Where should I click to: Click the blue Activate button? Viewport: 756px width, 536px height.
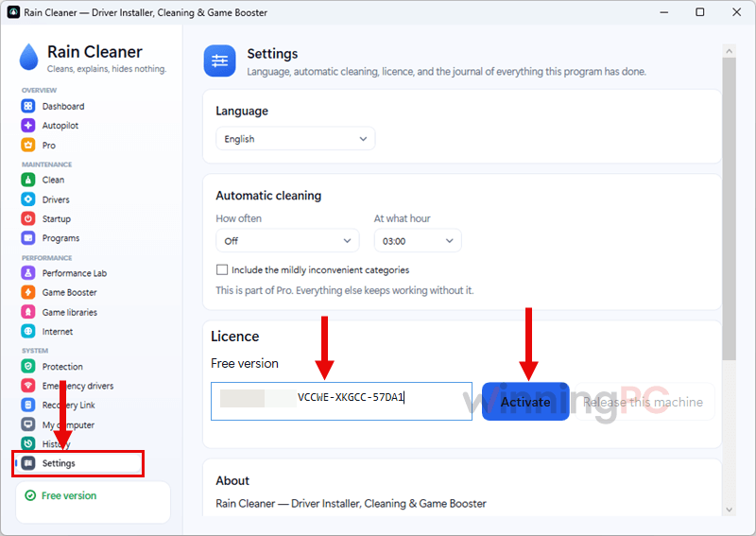pos(525,402)
